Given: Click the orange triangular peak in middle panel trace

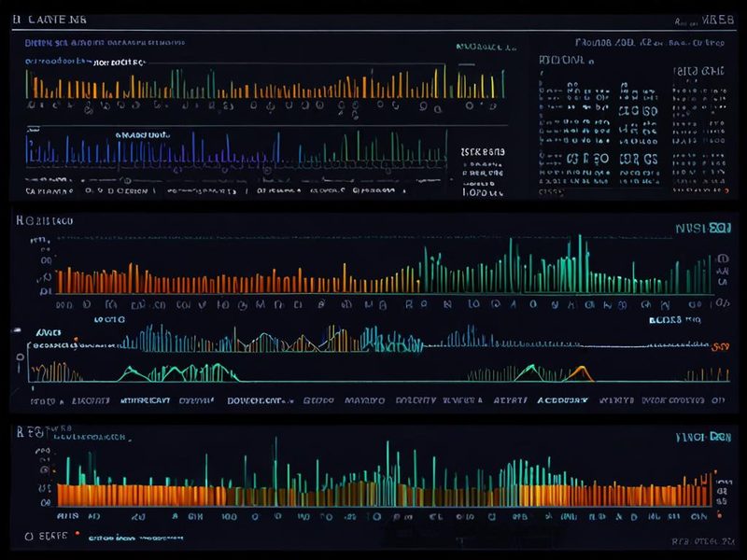Looking at the screenshot, I should 580,373.
